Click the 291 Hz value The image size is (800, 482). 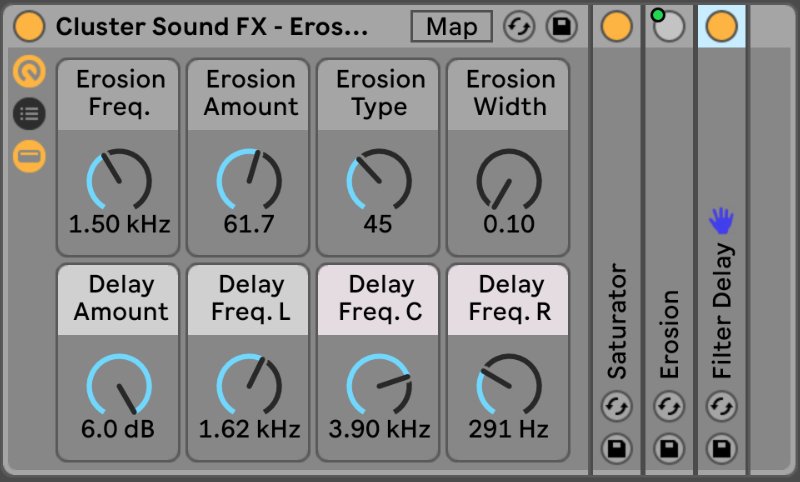tap(509, 429)
